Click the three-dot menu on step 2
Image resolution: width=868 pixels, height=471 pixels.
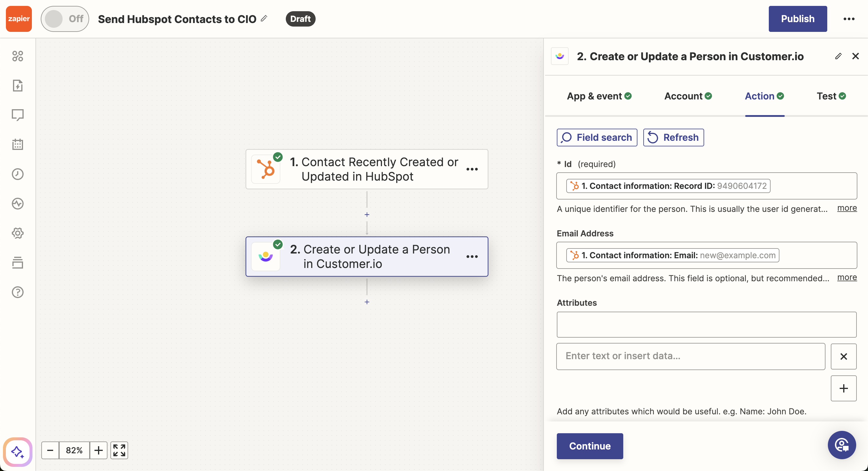[x=472, y=257]
